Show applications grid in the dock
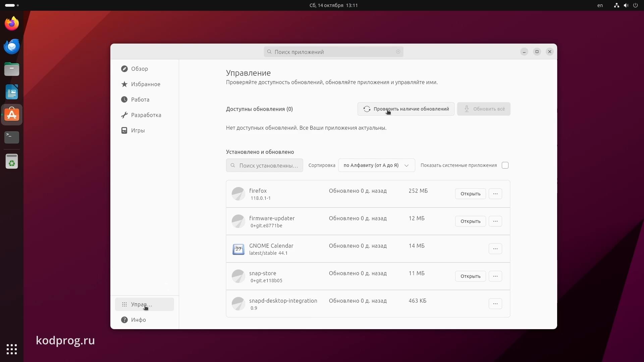This screenshot has height=362, width=644. (x=12, y=349)
